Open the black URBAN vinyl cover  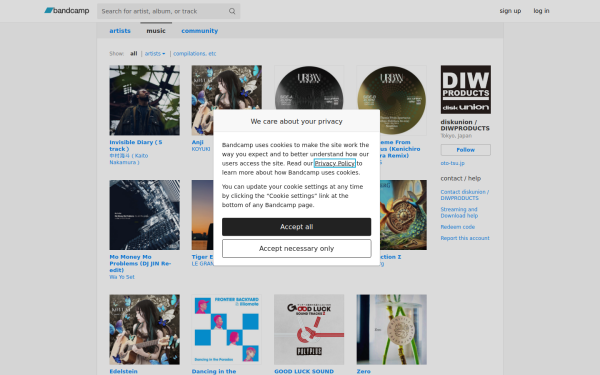[x=309, y=88]
